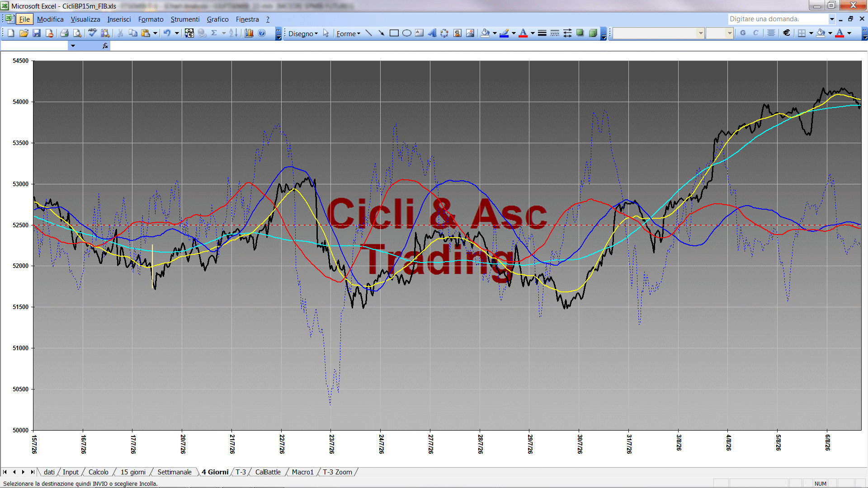Image resolution: width=868 pixels, height=488 pixels.
Task: Jump to the first sheet tab
Action: coord(5,472)
